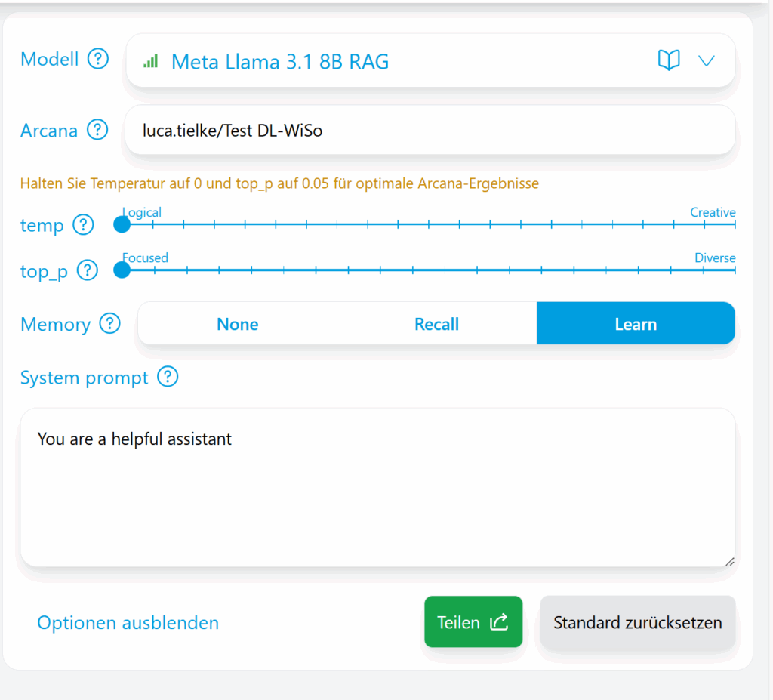Viewport: 773px width, 700px height.
Task: Click the top_p slider handle
Action: point(122,270)
